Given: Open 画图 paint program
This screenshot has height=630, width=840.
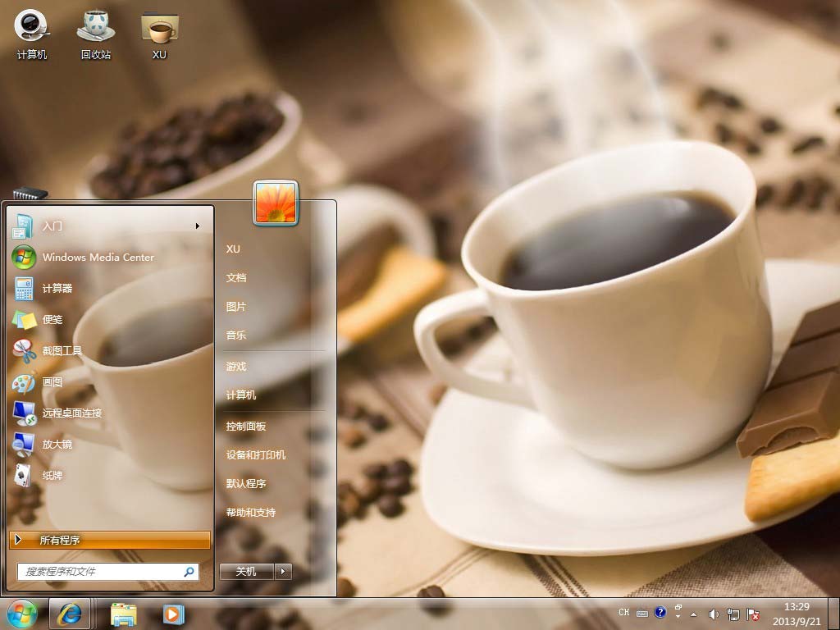Looking at the screenshot, I should [52, 381].
